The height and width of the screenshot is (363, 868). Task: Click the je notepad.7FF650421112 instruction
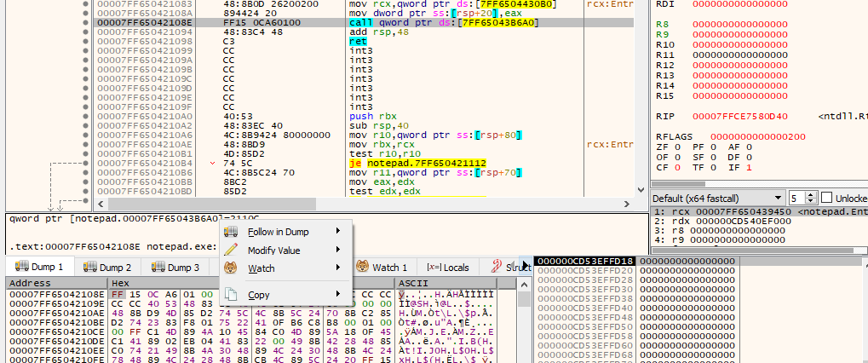[x=418, y=164]
